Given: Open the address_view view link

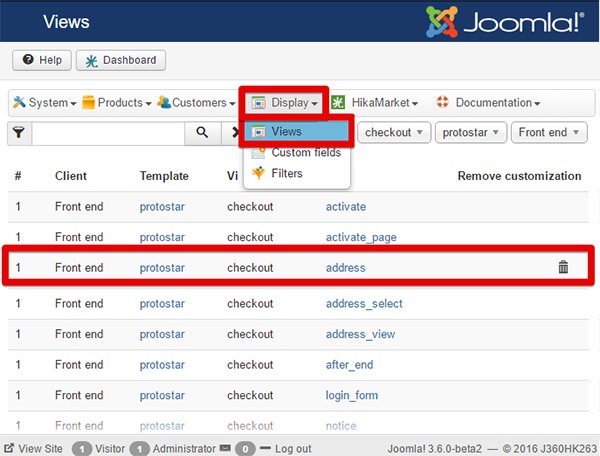Looking at the screenshot, I should click(360, 334).
